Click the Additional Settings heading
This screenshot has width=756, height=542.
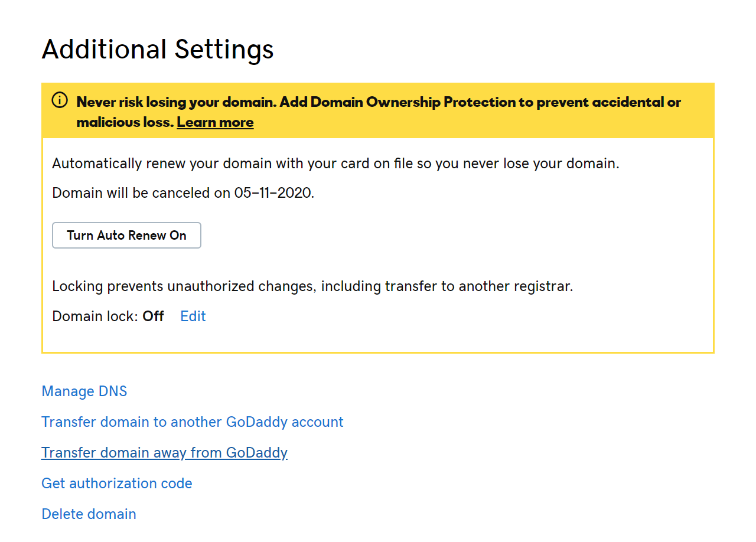pos(158,50)
